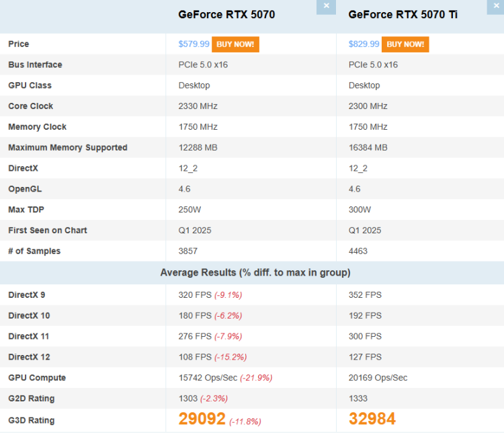Click the 20169 Ops/Sec compute value
Viewport: 504px width, 433px height.
click(378, 378)
